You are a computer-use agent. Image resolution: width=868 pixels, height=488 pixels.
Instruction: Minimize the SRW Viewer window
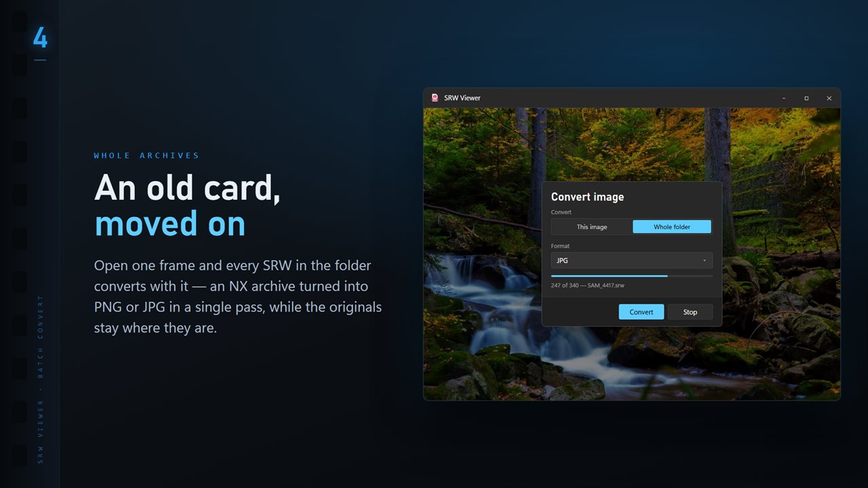pos(784,98)
